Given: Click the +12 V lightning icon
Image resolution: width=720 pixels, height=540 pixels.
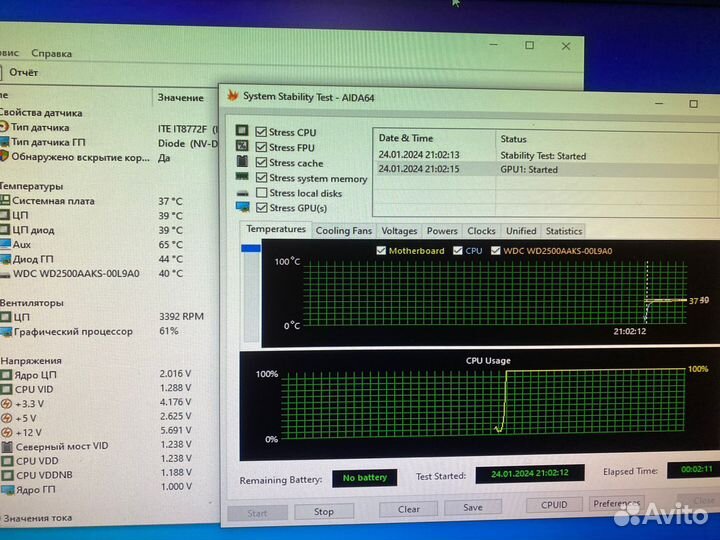Looking at the screenshot, I should (6, 433).
